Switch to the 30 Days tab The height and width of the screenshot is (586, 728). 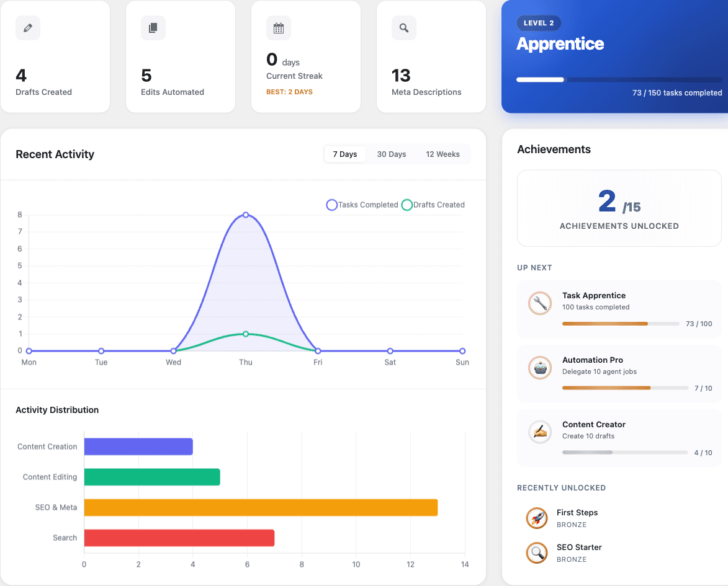click(392, 154)
